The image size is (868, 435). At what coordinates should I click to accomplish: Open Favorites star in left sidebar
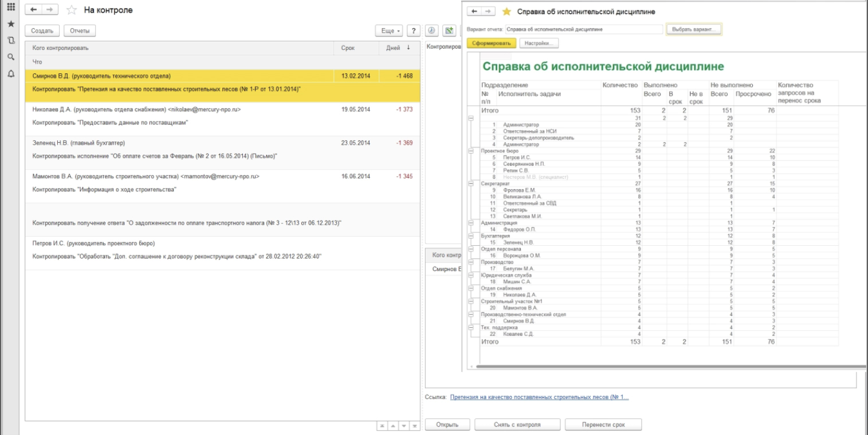pyautogui.click(x=10, y=24)
